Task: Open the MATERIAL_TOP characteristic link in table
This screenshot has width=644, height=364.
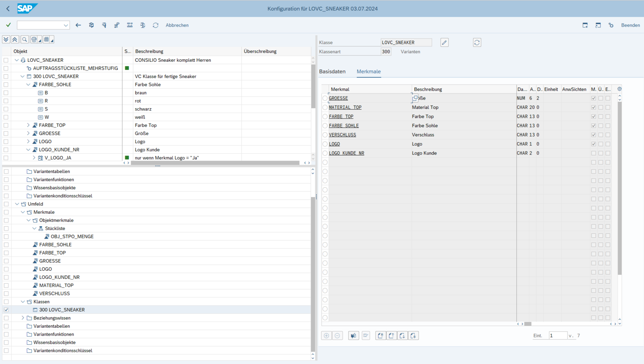Action: tap(345, 107)
